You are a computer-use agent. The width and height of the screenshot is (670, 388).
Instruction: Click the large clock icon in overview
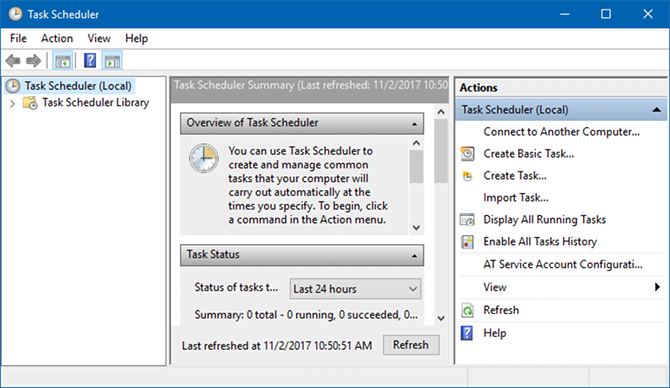pyautogui.click(x=204, y=158)
